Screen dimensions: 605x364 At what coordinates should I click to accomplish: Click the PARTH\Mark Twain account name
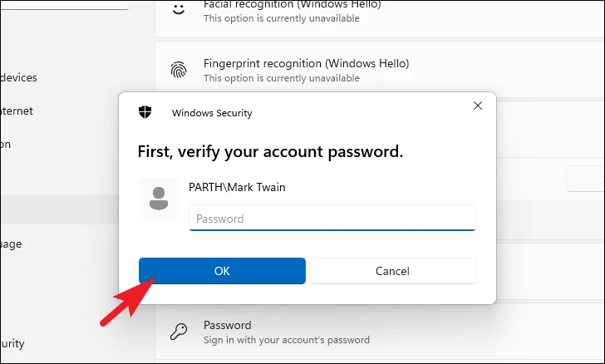(237, 187)
